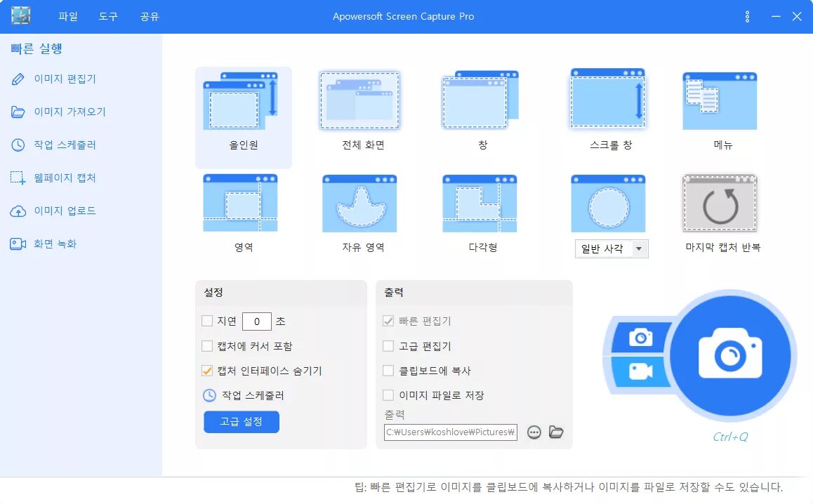Open the 파일 menu
Image resolution: width=813 pixels, height=504 pixels.
tap(68, 17)
